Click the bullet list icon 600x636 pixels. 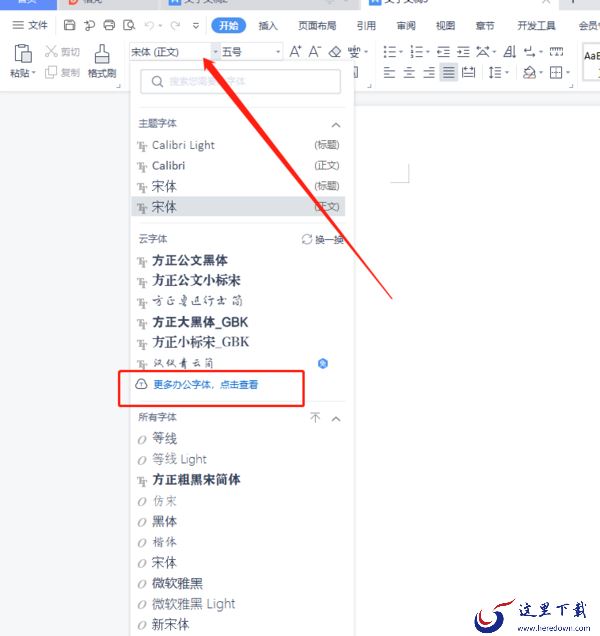pos(390,52)
